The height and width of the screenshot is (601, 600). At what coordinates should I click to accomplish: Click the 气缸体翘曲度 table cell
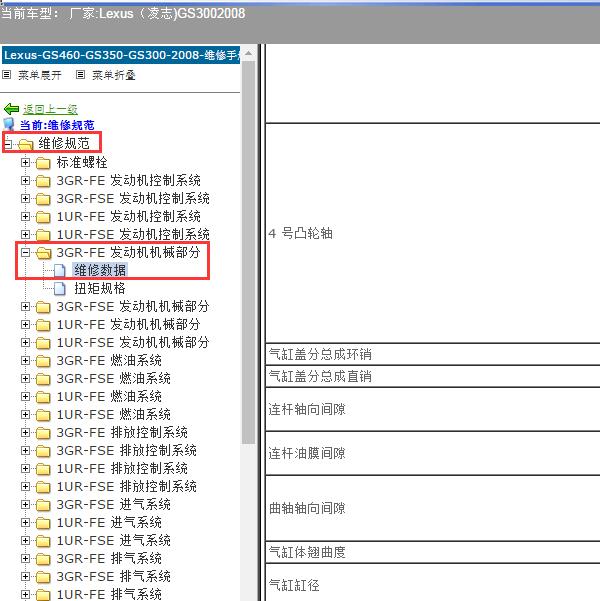click(432, 552)
